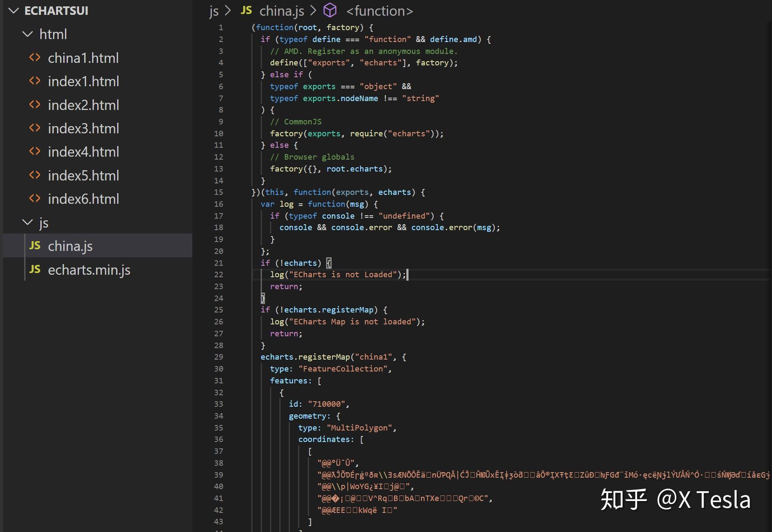
Task: Click the JS language icon in the breadcrumb
Action: (x=246, y=10)
